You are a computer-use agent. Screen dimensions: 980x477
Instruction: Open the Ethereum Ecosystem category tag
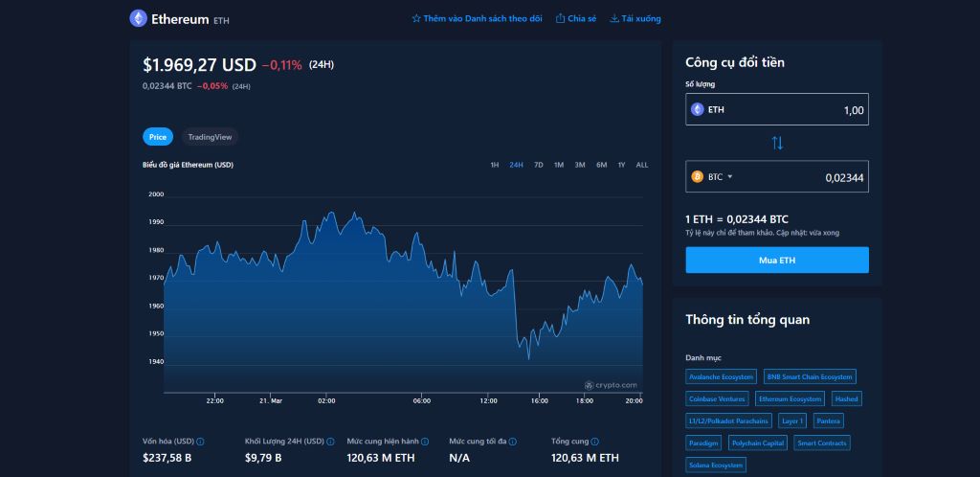[790, 398]
